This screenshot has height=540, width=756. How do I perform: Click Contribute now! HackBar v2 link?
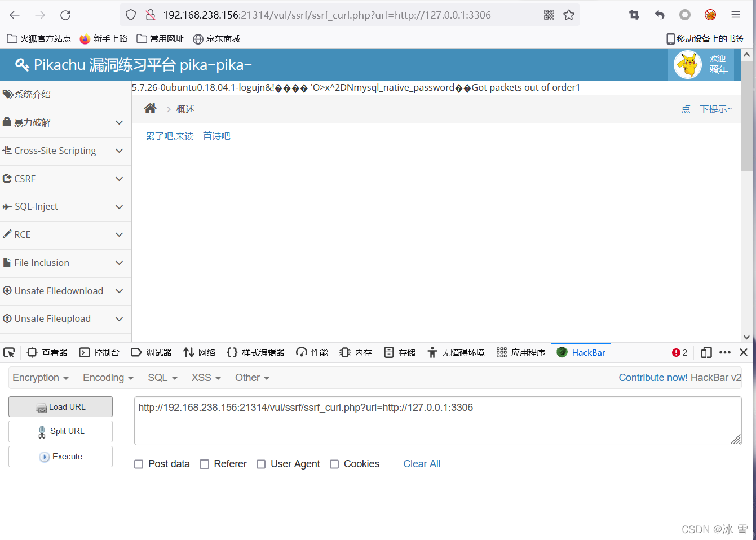[x=680, y=378]
